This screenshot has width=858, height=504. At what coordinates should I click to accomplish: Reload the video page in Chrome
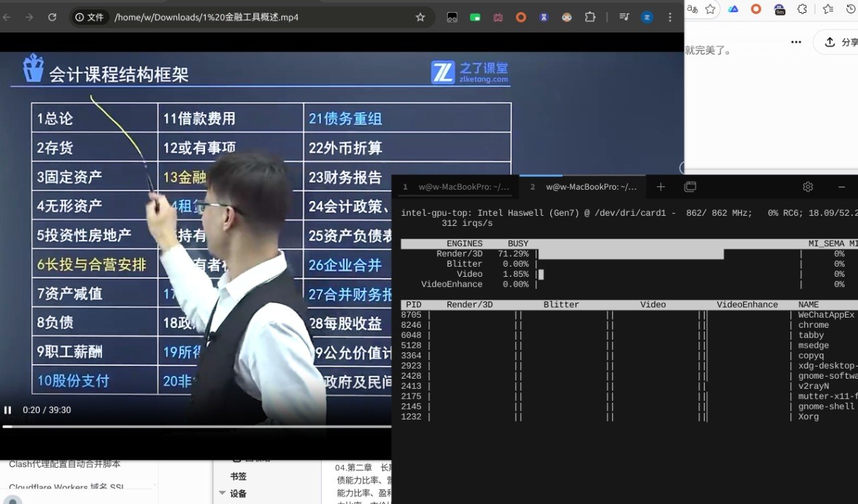point(52,17)
